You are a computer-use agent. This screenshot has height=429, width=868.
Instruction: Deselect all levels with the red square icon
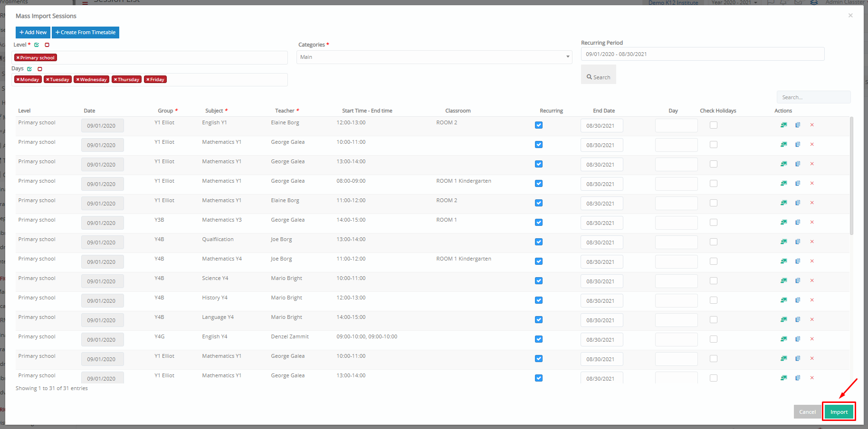pos(47,45)
